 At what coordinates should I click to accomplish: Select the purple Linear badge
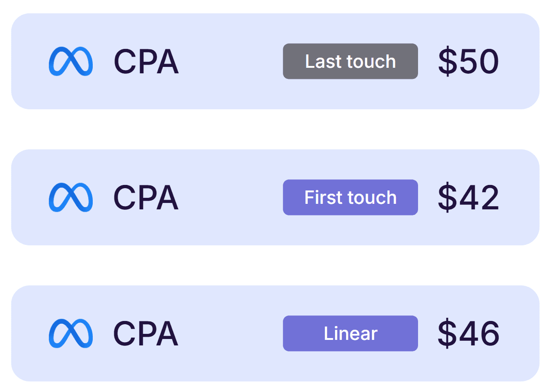pyautogui.click(x=350, y=333)
